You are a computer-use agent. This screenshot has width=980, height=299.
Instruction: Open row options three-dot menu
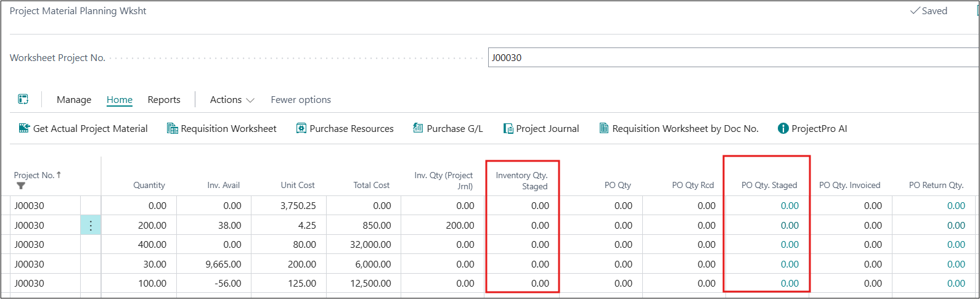91,226
